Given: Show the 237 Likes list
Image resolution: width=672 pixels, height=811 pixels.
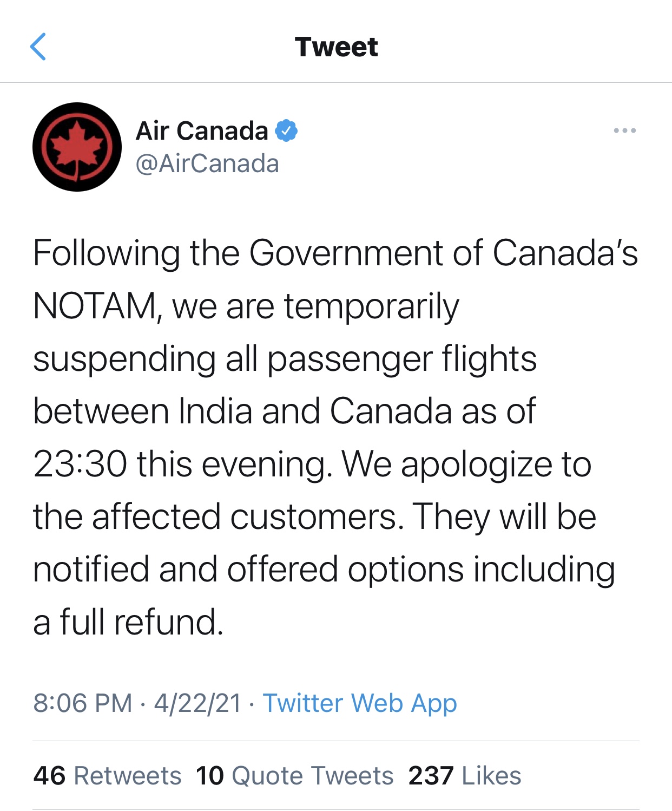Looking at the screenshot, I should click(465, 775).
